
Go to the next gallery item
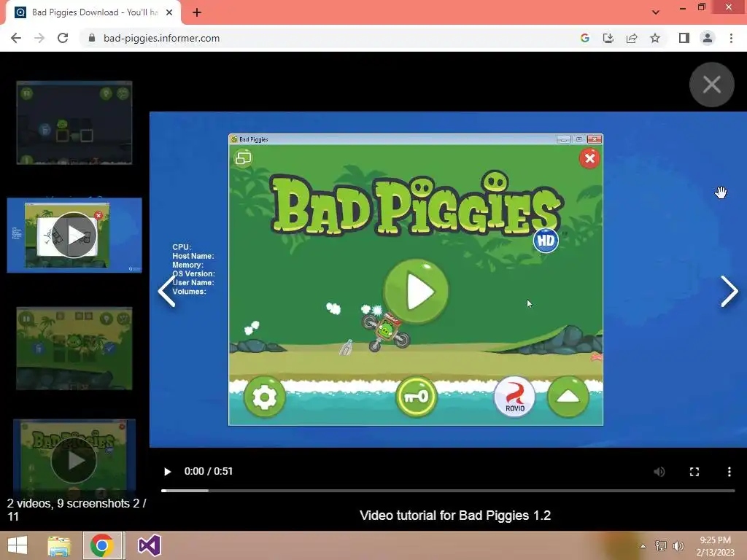pyautogui.click(x=729, y=291)
